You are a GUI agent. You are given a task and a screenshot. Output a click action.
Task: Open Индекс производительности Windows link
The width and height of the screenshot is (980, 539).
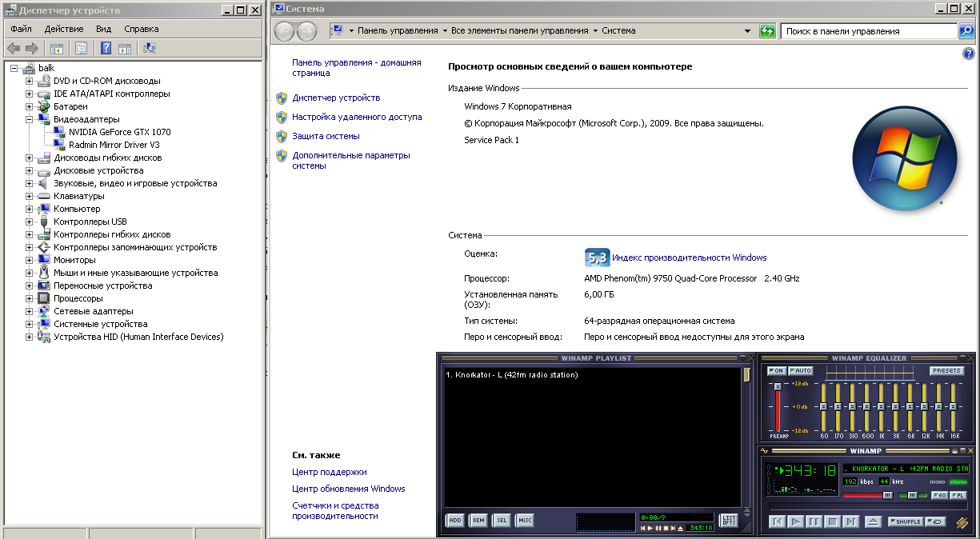690,258
